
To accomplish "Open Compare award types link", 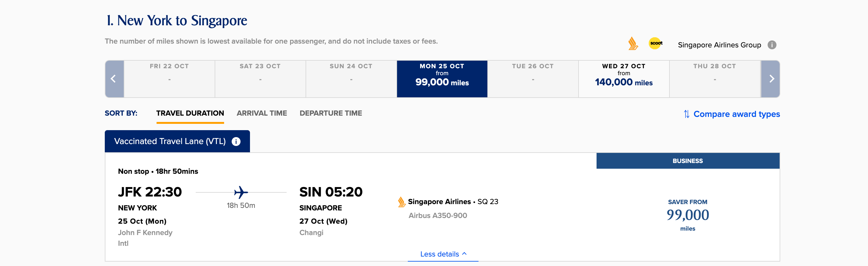I will coord(736,114).
